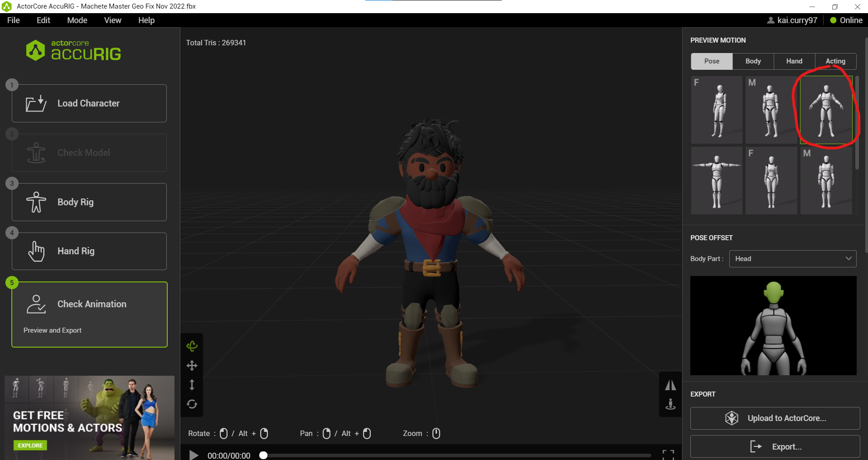Expand the Body Part dropdown showing Head
Screen dimensions: 868x460
pos(792,259)
